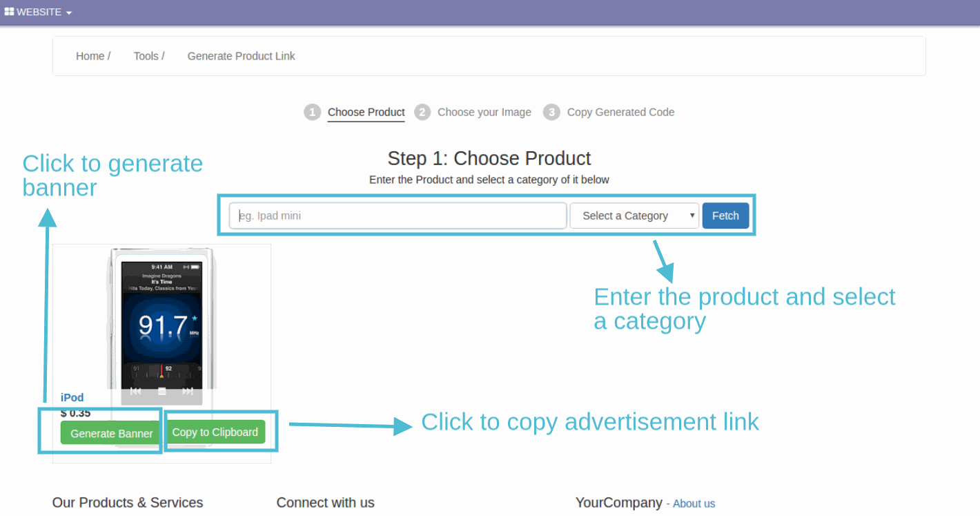980x516 pixels.
Task: Click the WEBSITE grid icon
Action: [x=9, y=12]
